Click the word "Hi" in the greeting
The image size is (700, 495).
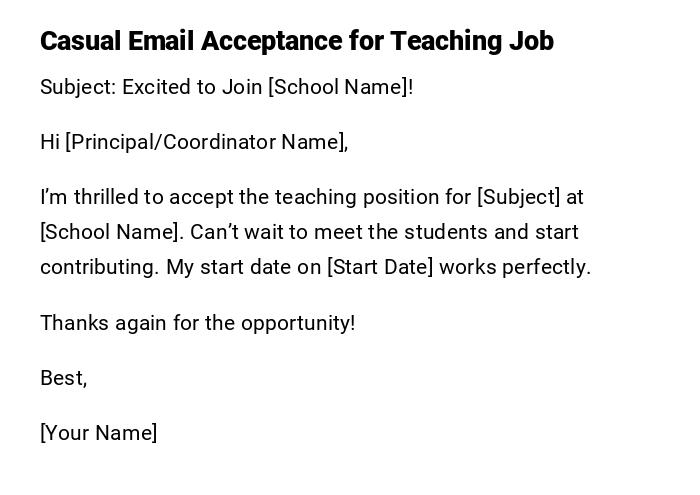point(50,142)
